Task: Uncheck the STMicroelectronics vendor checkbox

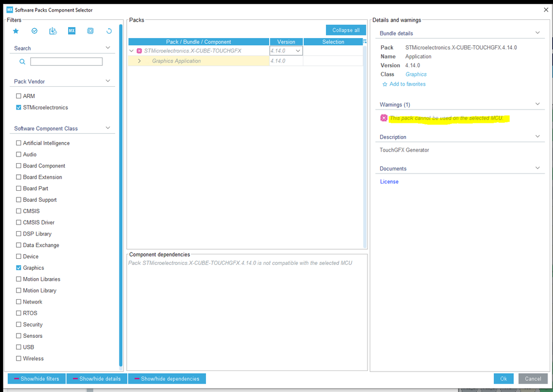Action: click(18, 107)
